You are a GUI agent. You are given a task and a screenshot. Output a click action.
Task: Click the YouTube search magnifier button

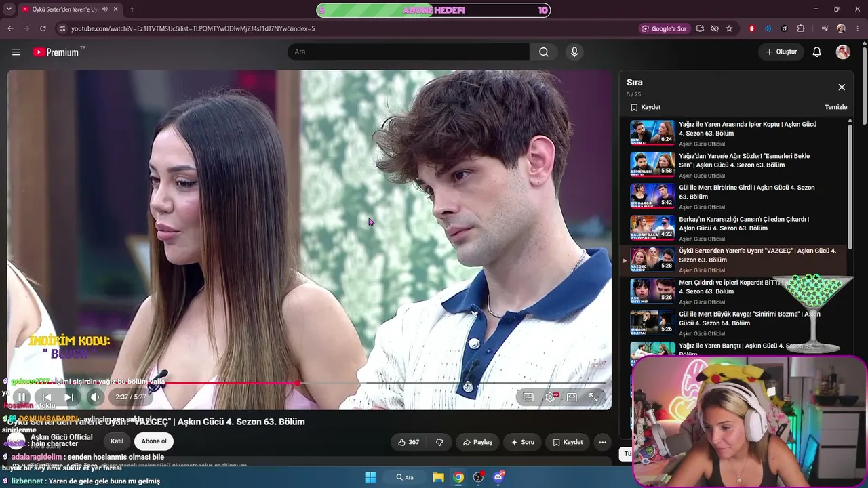(544, 52)
